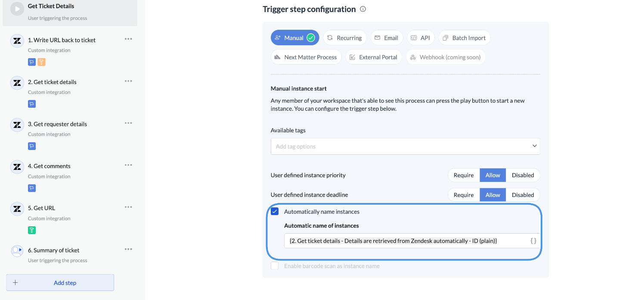Choose the Batch Import trigger option
Viewport: 644px width, 300px height.
(464, 38)
